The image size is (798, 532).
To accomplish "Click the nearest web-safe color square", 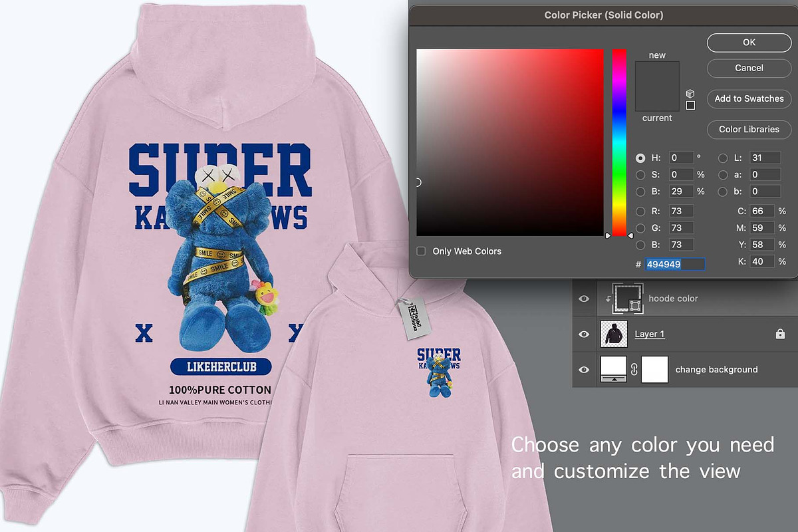I will click(690, 105).
